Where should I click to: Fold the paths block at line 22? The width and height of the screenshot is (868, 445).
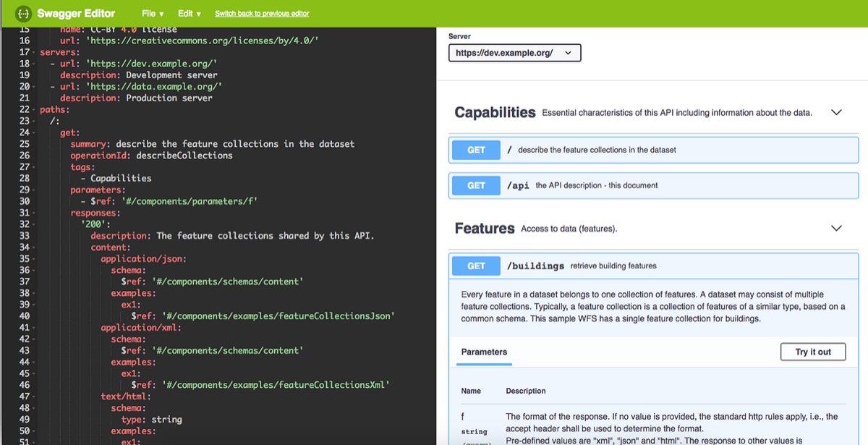35,110
